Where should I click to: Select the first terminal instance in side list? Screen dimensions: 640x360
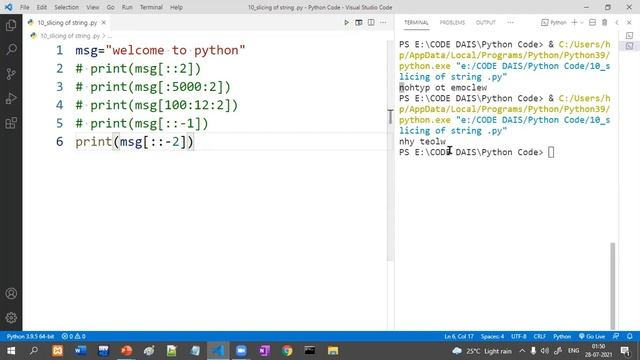pyautogui.click(x=629, y=36)
